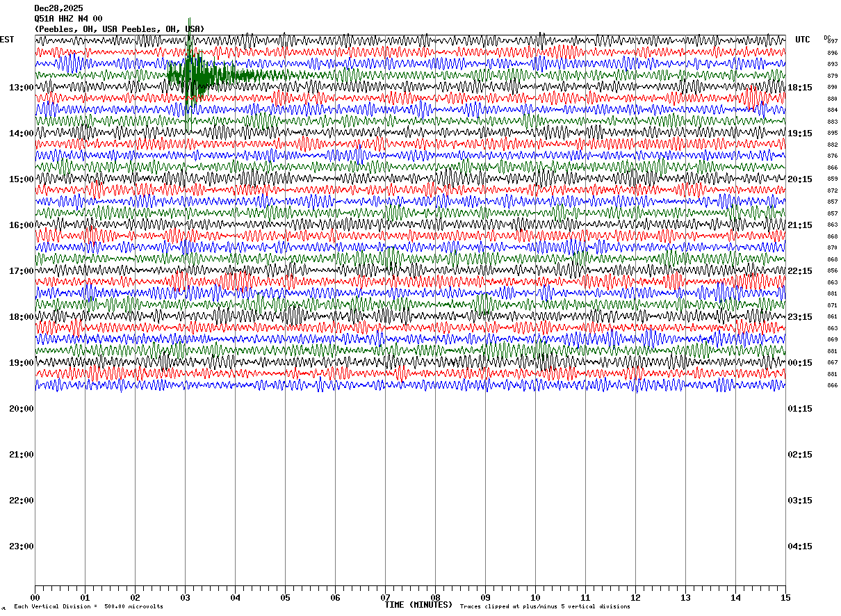Viewport: 841px width, 616px height.
Task: Click the TIME (MINUTES) axis title
Action: coord(418,605)
